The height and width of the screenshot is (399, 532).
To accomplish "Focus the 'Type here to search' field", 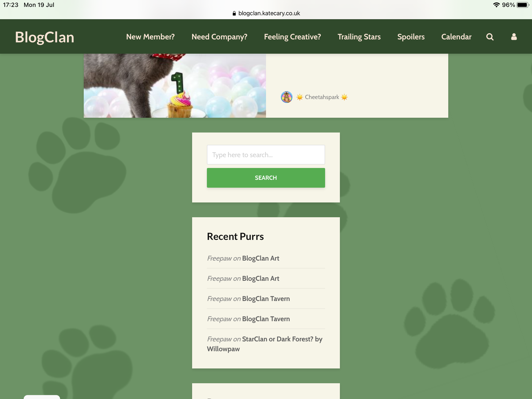I will click(266, 155).
